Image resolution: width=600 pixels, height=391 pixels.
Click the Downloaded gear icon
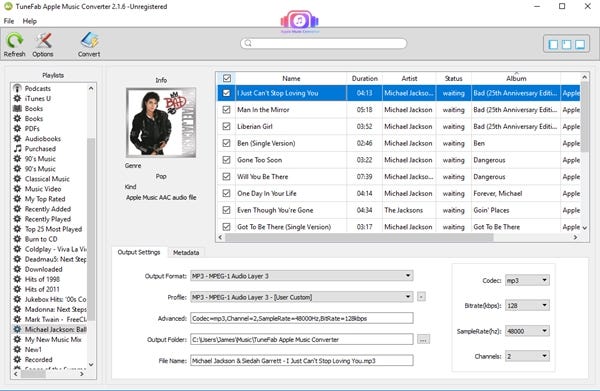tap(17, 269)
